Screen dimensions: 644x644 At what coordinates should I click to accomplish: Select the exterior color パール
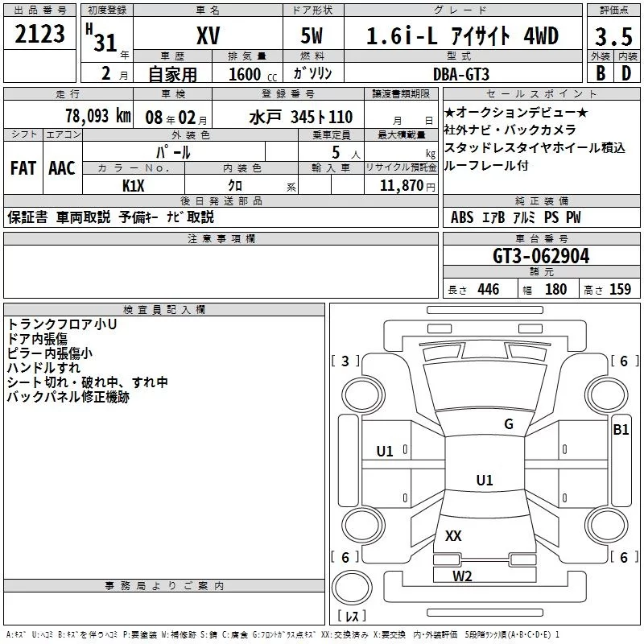tap(173, 152)
